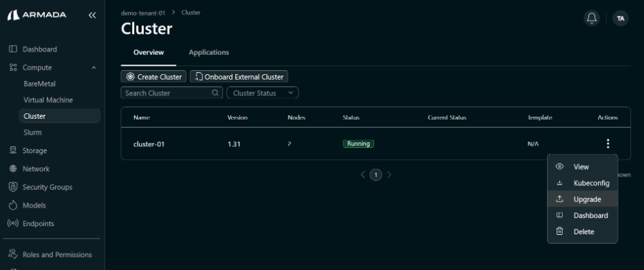Image resolution: width=644 pixels, height=270 pixels.
Task: Choose Kubeconfig from the actions menu
Action: [x=582, y=183]
